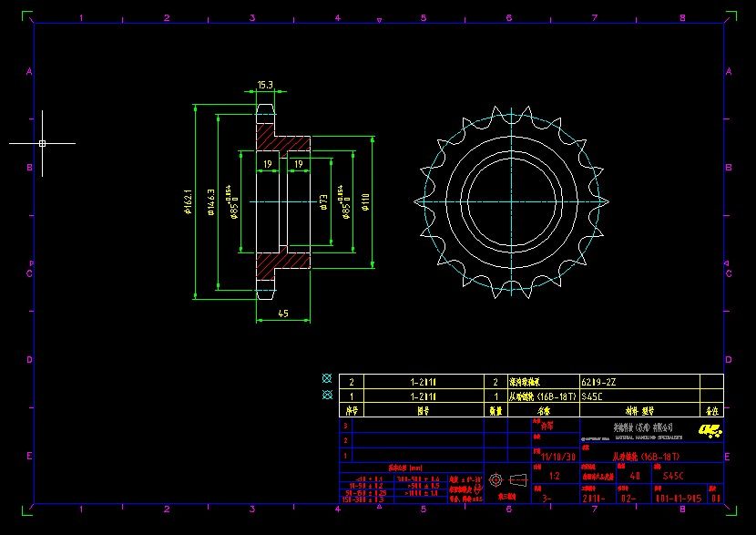Click the 1:2 scale value in title block
The height and width of the screenshot is (535, 756).
555,476
